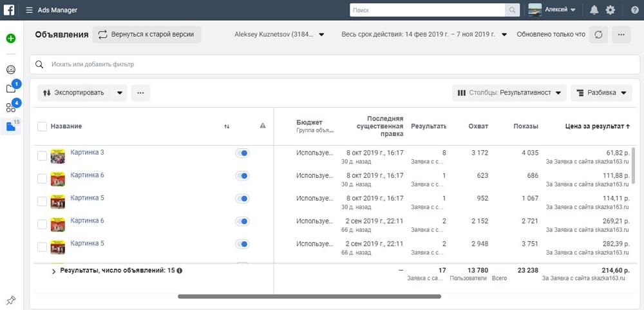The image size is (644, 310).
Task: Tick the checkbox for Картинка 3
Action: coord(42,156)
